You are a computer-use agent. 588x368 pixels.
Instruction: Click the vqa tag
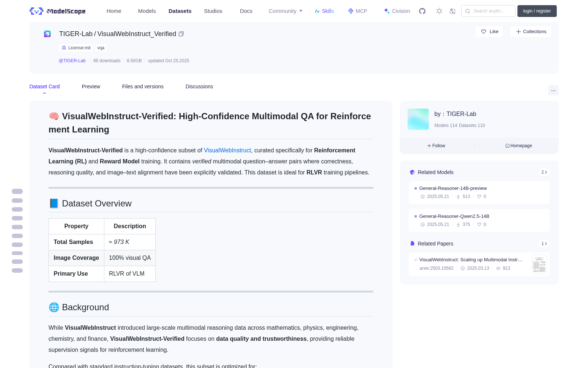coord(101,48)
